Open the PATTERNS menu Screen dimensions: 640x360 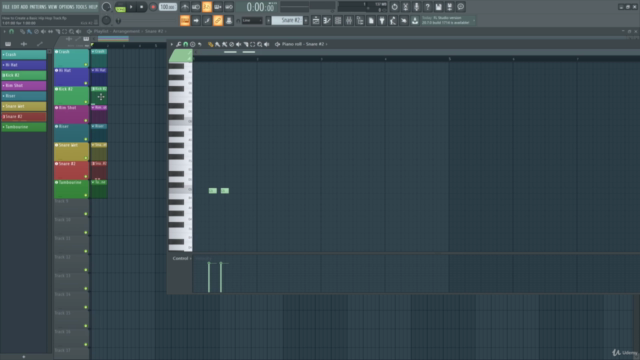[38, 7]
